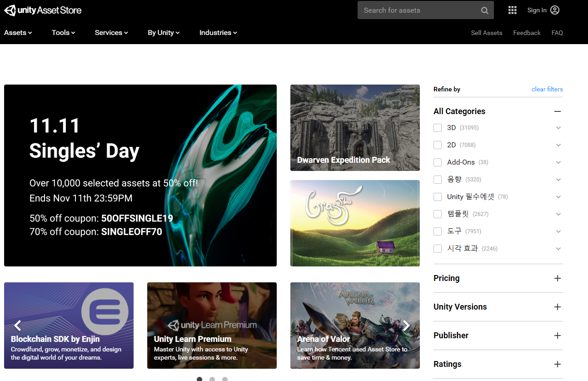588x381 pixels.
Task: Click the Sign In link
Action: pos(537,10)
